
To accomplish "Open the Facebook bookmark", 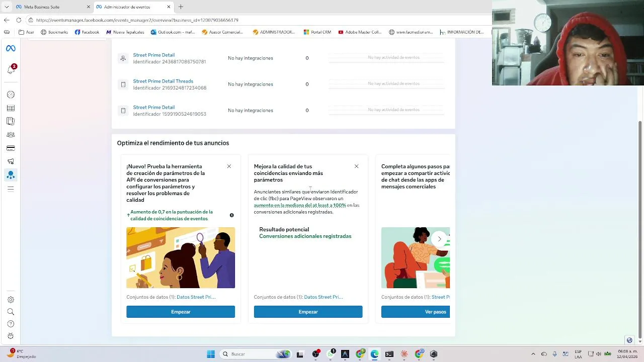I will click(87, 32).
